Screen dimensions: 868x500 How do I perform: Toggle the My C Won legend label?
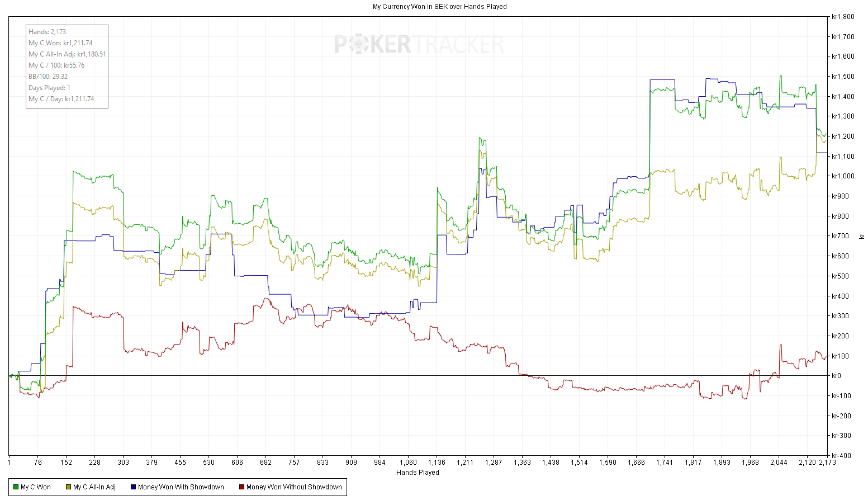coord(36,487)
